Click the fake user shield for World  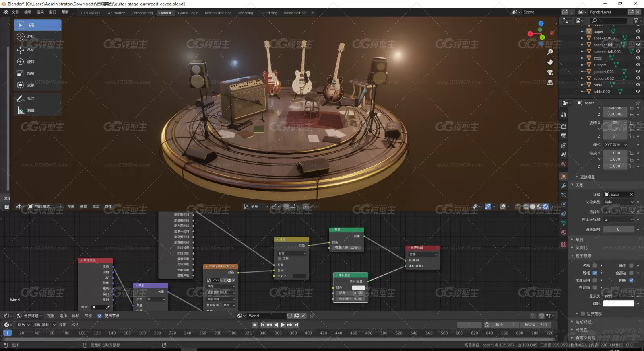point(289,316)
